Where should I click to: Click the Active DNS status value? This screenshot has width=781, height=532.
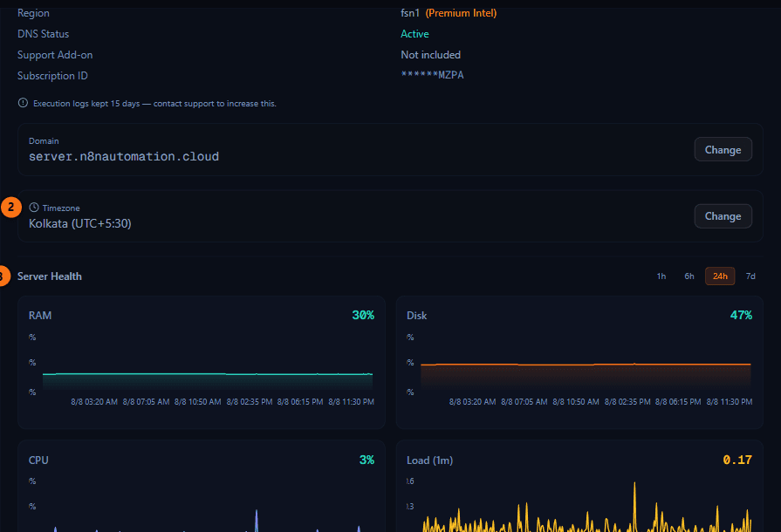(414, 34)
